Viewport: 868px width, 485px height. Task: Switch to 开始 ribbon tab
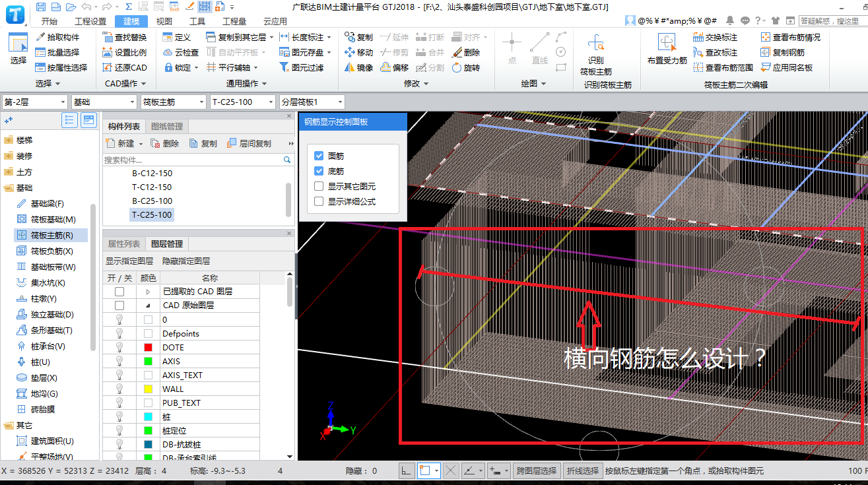point(50,21)
